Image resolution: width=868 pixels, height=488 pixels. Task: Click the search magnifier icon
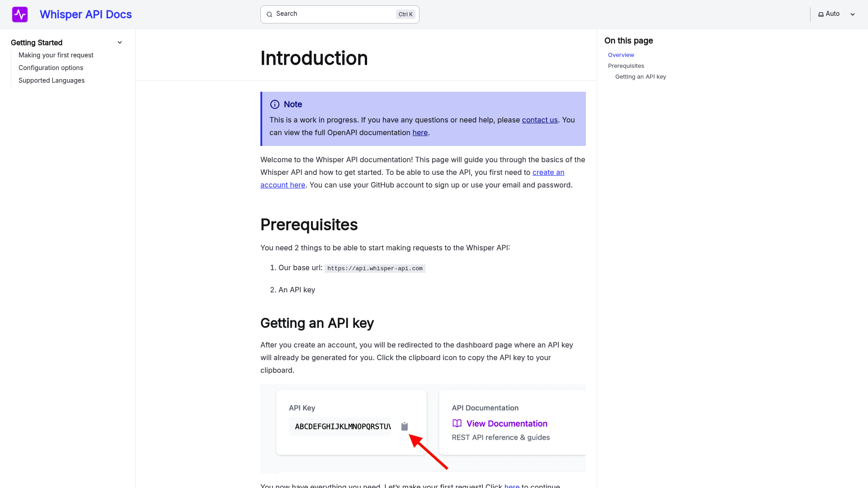269,14
